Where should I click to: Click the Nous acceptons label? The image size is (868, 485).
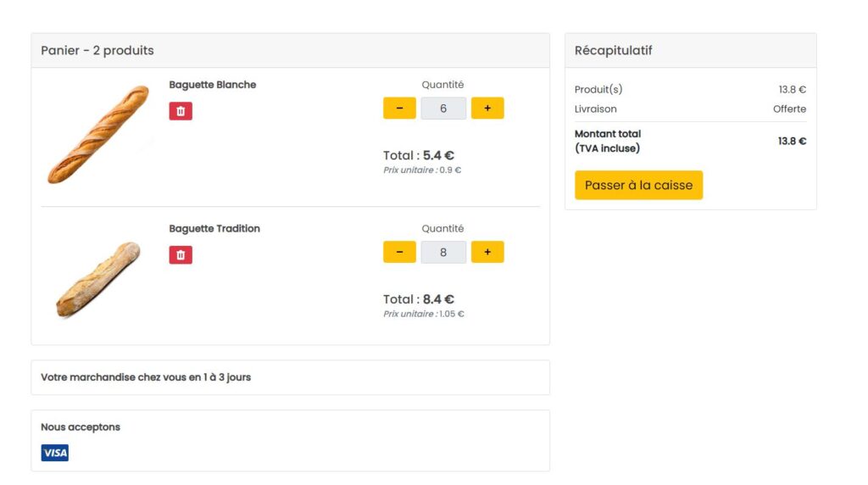(81, 426)
